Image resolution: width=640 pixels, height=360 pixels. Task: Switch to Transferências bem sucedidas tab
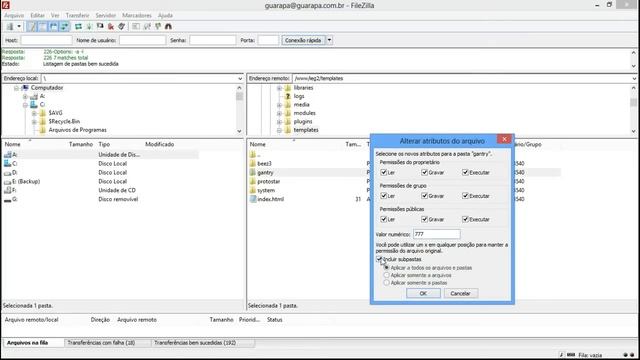pyautogui.click(x=195, y=343)
